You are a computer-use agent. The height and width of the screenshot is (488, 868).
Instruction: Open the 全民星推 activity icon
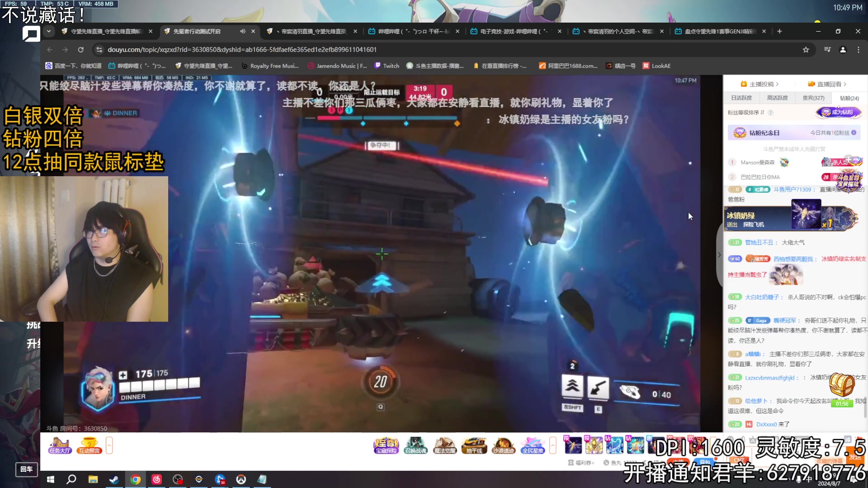pyautogui.click(x=533, y=446)
